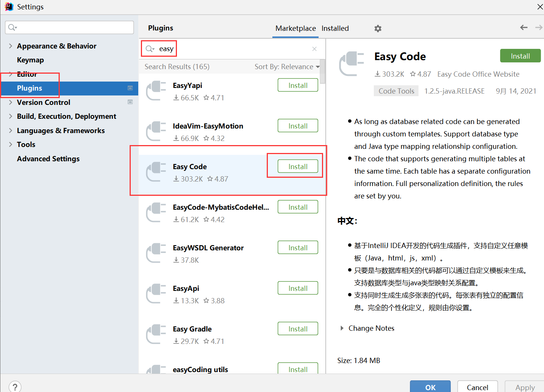
Task: Expand the Change Notes section
Action: click(x=342, y=328)
